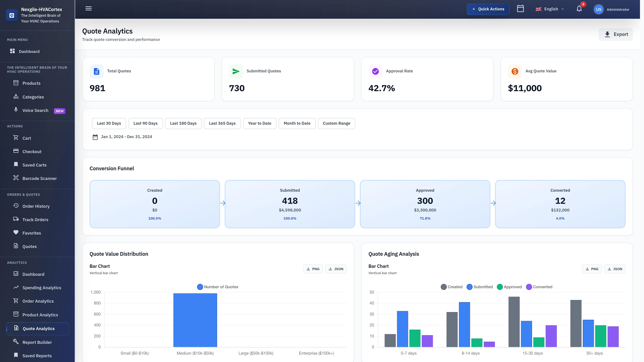Open the Custom Range date selector
The height and width of the screenshot is (362, 644).
[x=336, y=123]
